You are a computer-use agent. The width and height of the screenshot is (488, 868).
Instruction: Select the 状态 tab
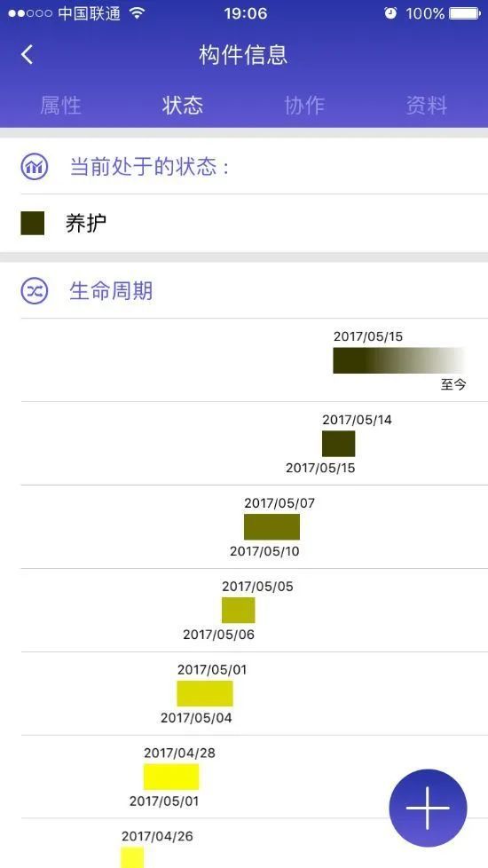pyautogui.click(x=183, y=106)
